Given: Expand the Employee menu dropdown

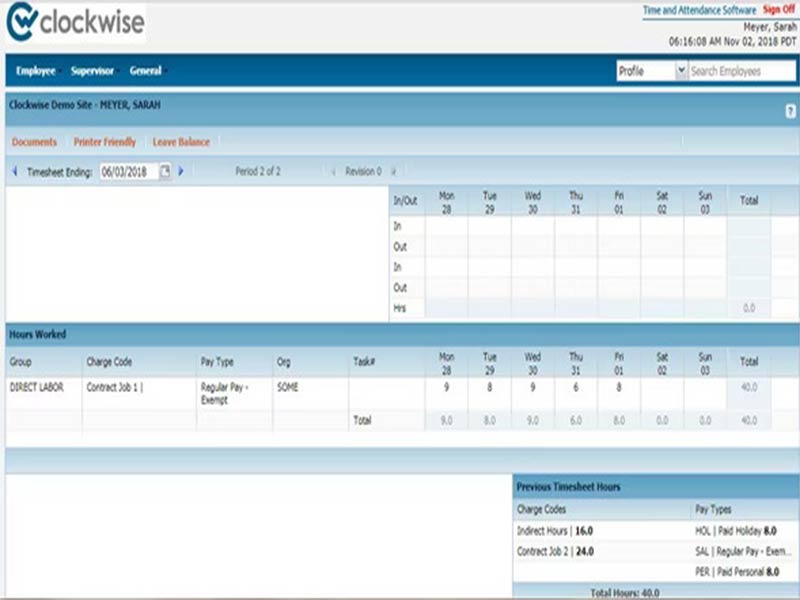Looking at the screenshot, I should 37,71.
